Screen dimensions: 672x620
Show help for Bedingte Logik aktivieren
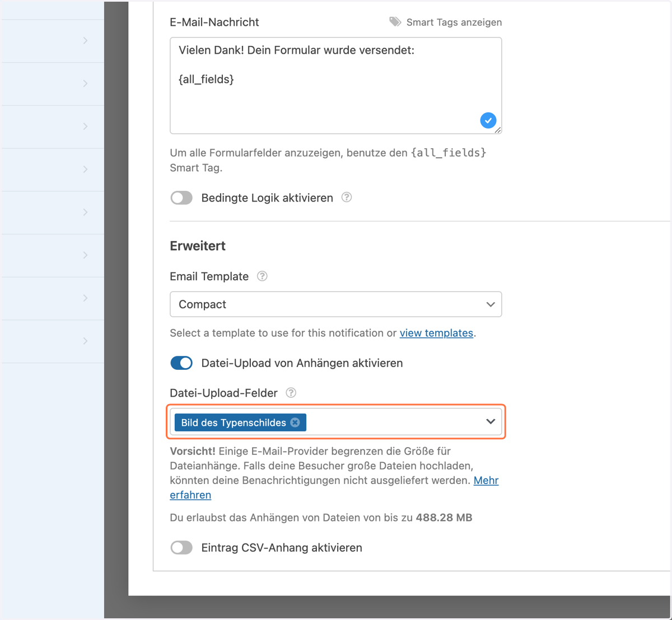point(347,197)
